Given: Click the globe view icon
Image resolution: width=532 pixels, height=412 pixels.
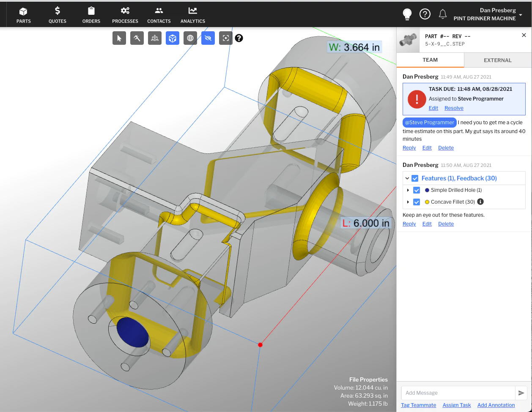Looking at the screenshot, I should coord(190,38).
